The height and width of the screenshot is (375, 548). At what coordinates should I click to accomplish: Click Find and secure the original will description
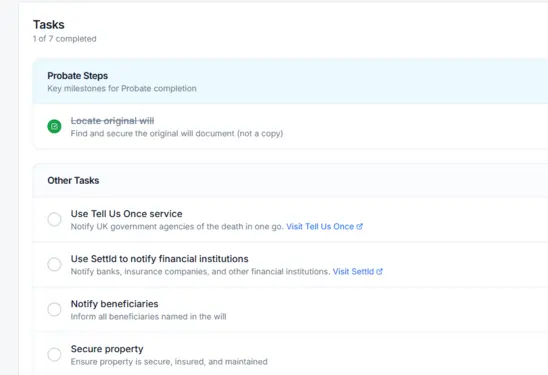pos(177,134)
